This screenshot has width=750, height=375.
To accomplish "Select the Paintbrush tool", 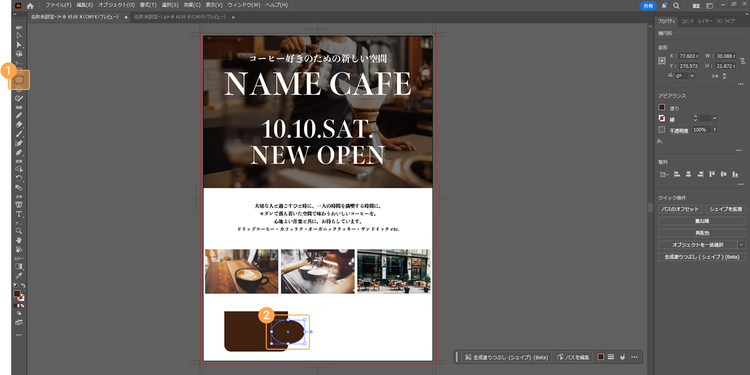I will click(x=19, y=133).
